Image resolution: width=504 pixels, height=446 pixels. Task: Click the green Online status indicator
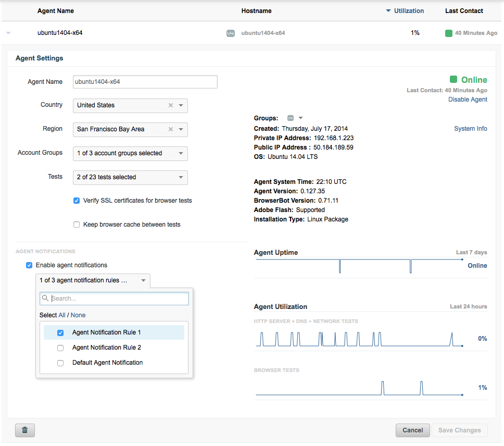[453, 79]
